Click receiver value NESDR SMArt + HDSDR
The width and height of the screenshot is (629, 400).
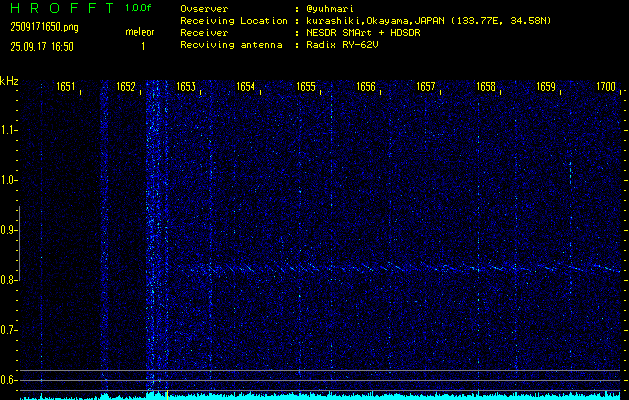pos(363,33)
